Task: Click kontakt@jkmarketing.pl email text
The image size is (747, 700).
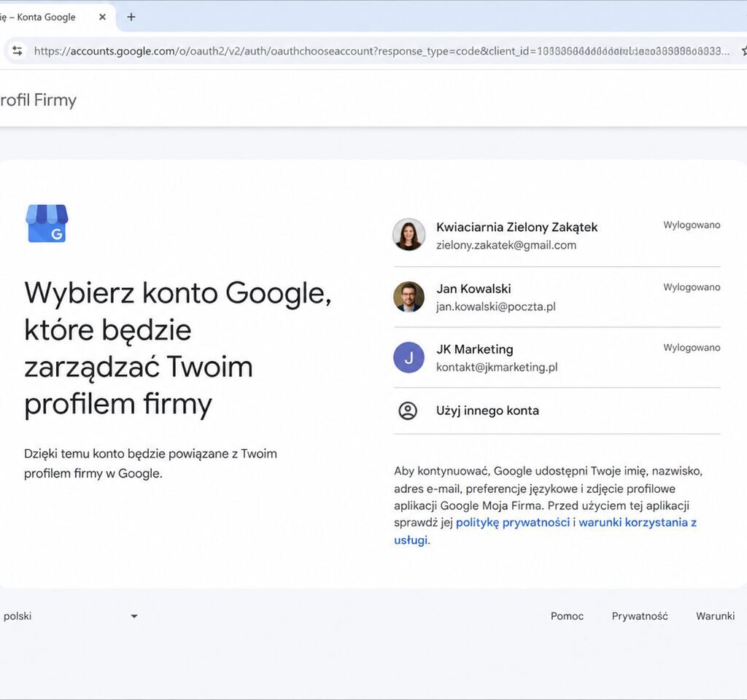Action: pos(496,367)
